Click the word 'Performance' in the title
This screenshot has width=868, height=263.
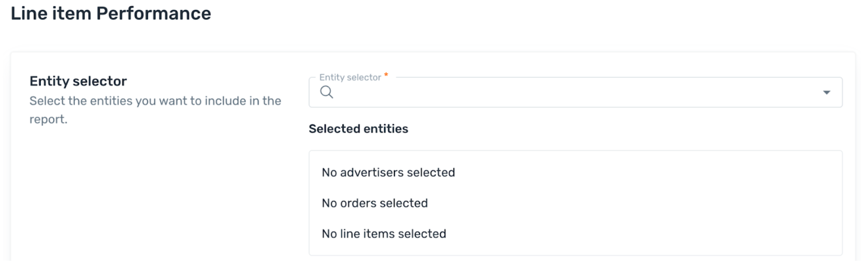(154, 13)
